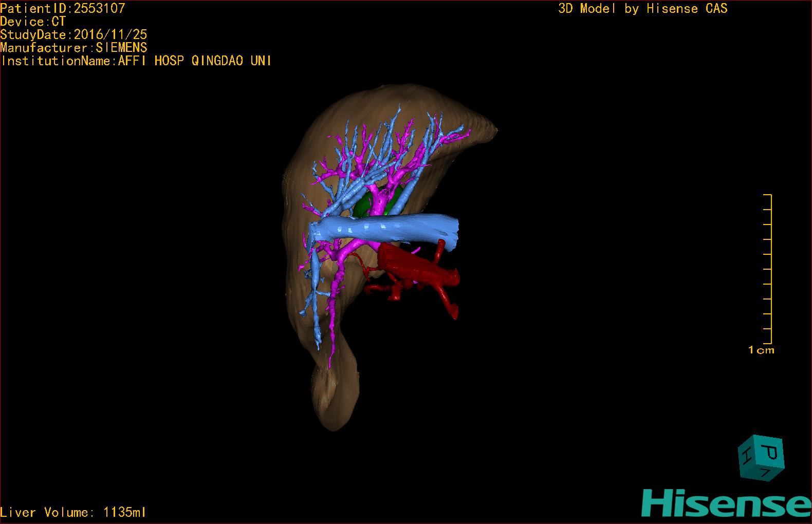Pick the large blue horizontal vessel
Viewport: 812px width, 524px height.
pos(385,229)
